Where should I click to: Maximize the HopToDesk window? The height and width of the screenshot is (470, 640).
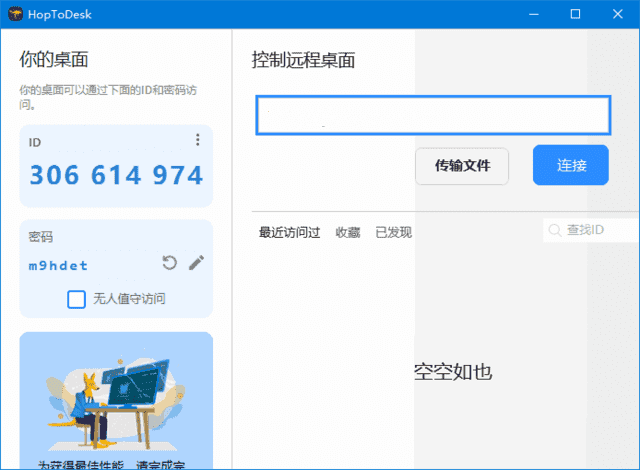point(575,14)
